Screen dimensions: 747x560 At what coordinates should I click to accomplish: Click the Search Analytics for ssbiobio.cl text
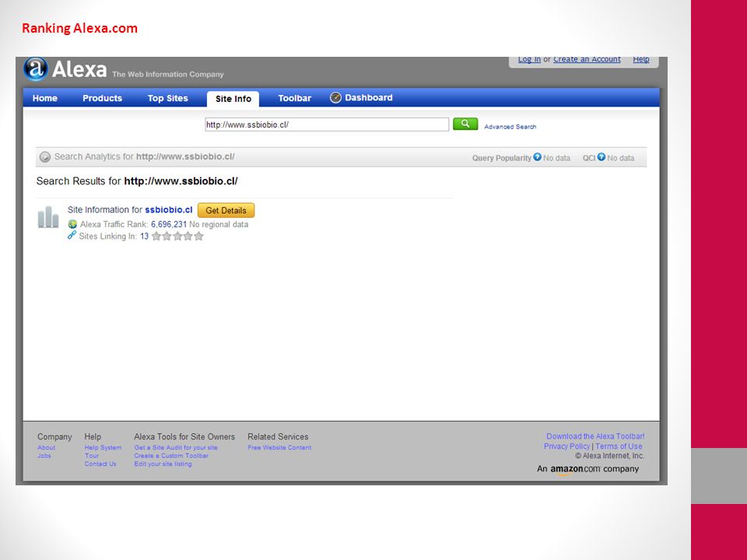[x=145, y=156]
